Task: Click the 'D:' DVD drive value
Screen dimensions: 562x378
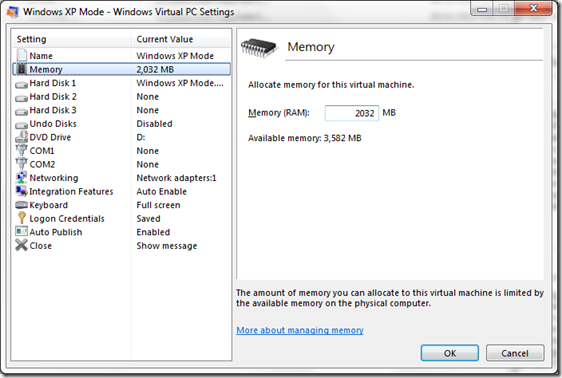Action: (x=140, y=137)
